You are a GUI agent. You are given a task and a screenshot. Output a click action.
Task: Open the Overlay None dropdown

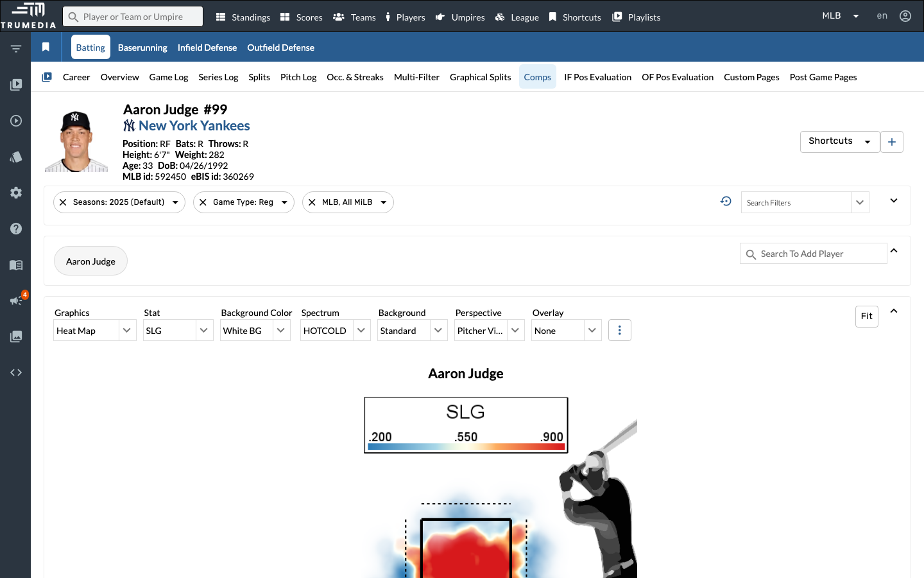(x=567, y=330)
